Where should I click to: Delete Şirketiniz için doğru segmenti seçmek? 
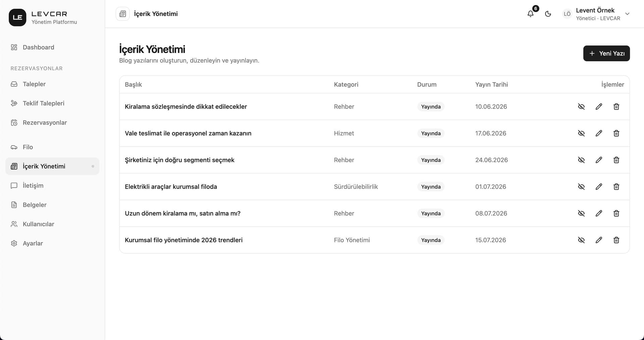(616, 160)
